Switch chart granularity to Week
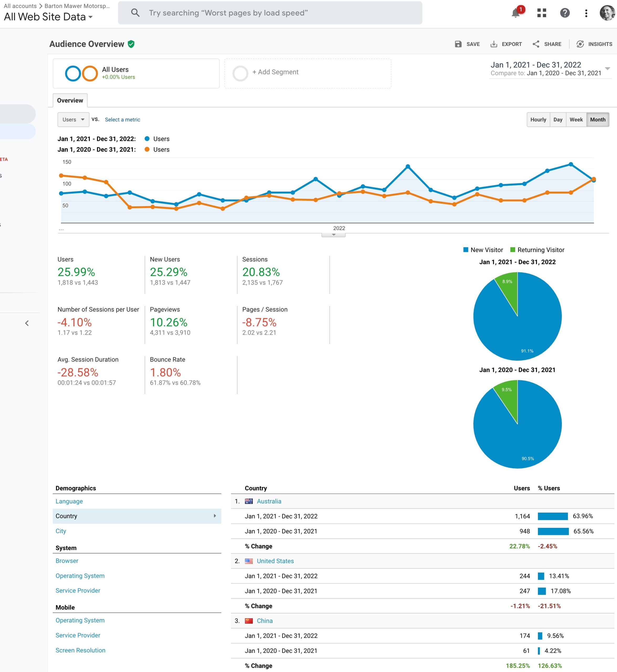 (576, 120)
